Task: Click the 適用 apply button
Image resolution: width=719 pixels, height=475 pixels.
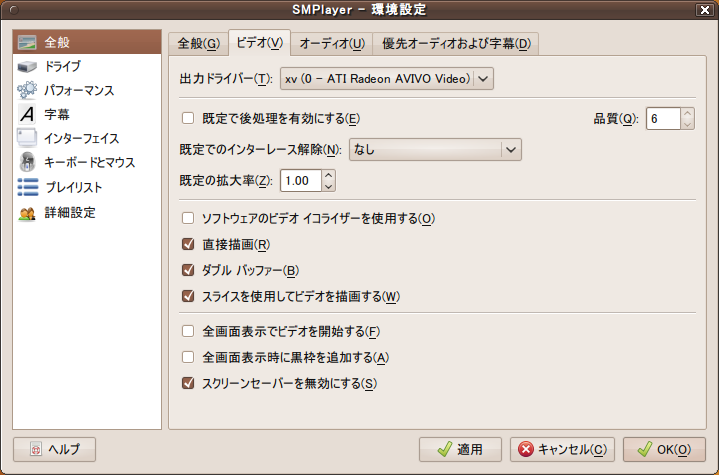Action: (460, 449)
